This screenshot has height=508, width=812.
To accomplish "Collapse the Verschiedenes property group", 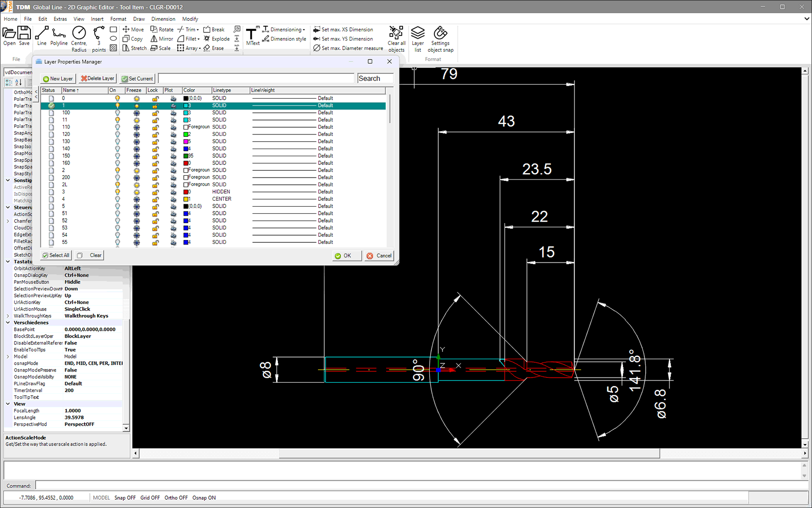I will coord(8,323).
